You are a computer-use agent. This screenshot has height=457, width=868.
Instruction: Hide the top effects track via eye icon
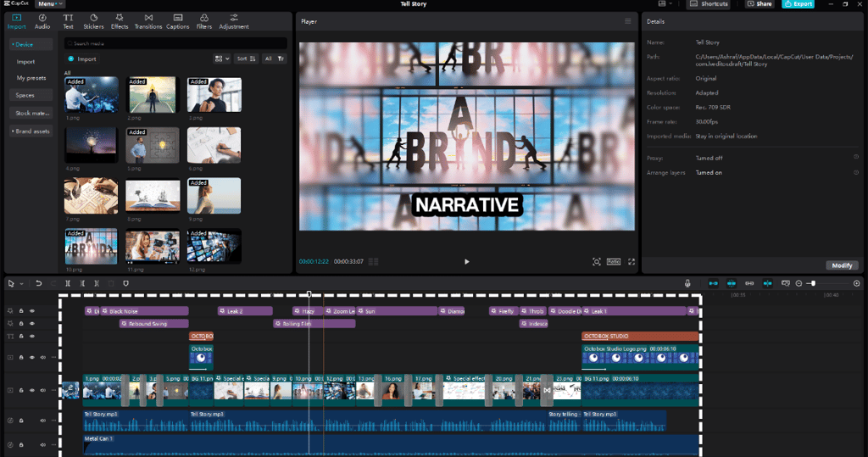32,311
